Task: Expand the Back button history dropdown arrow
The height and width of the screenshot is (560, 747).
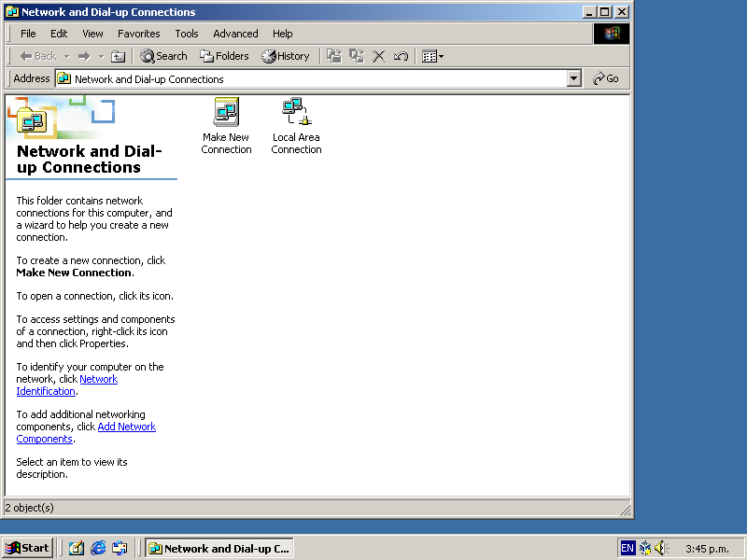Action: [x=66, y=56]
